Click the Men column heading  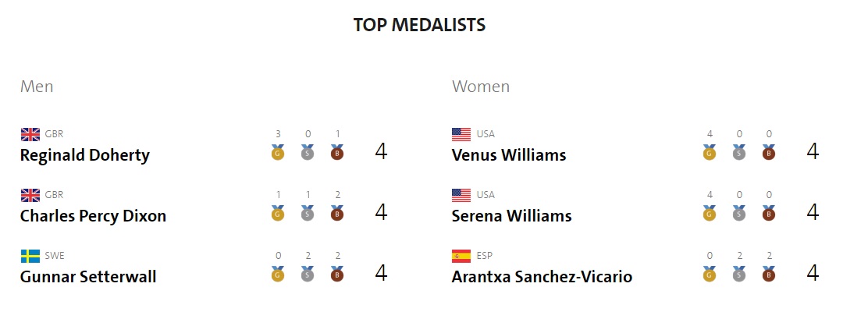click(37, 87)
